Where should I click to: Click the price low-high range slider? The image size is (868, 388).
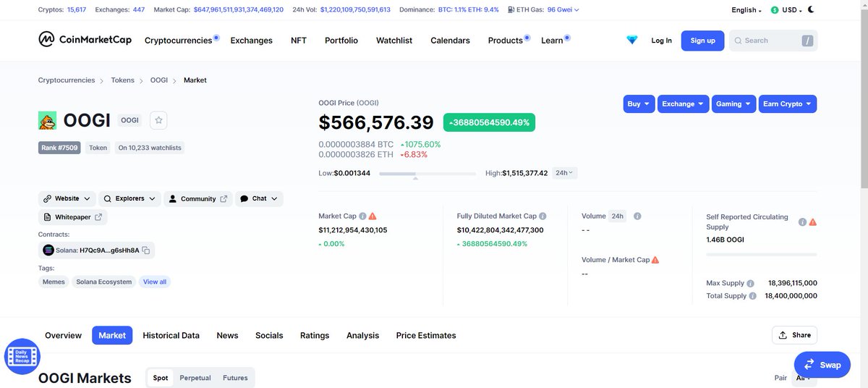427,174
